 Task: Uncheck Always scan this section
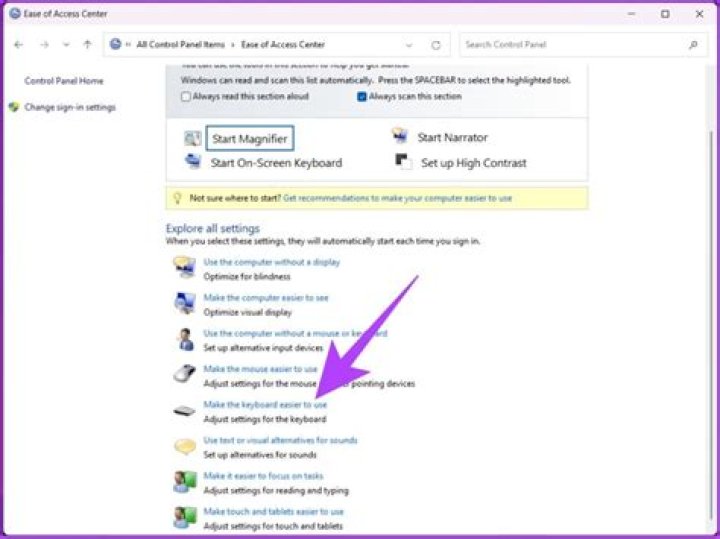362,96
